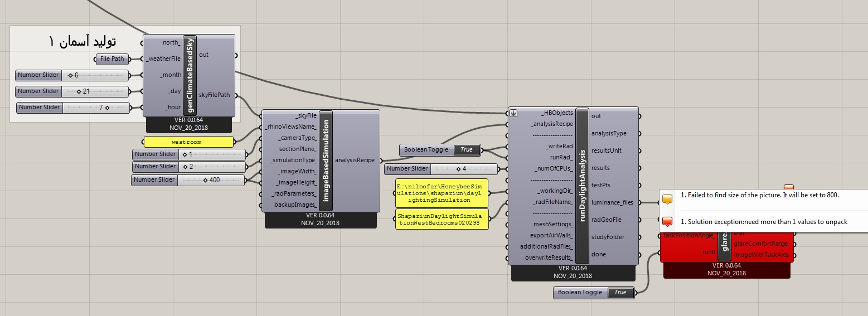Screen dimensions: 868x316
Task: Click the sectionPlane_ input port
Action: point(298,149)
